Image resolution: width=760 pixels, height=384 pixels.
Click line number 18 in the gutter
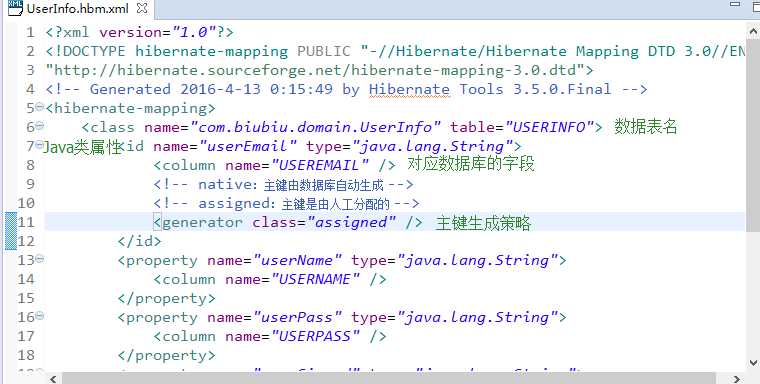pos(26,355)
